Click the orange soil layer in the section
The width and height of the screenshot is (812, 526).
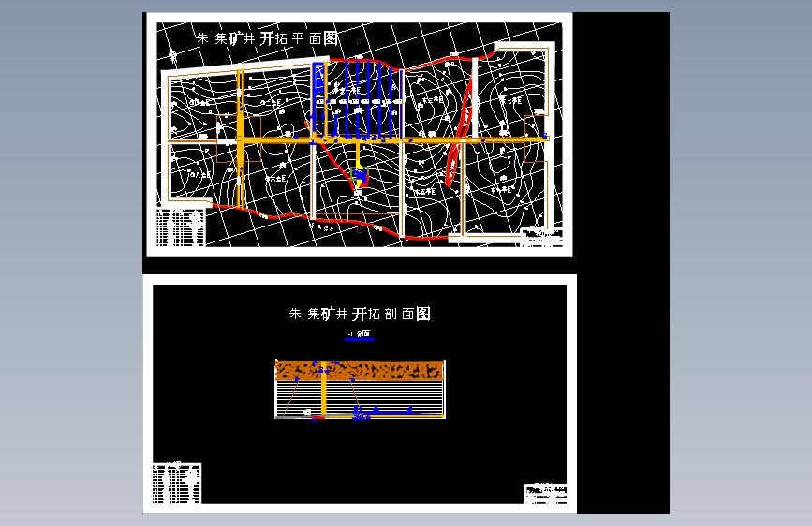pos(360,371)
